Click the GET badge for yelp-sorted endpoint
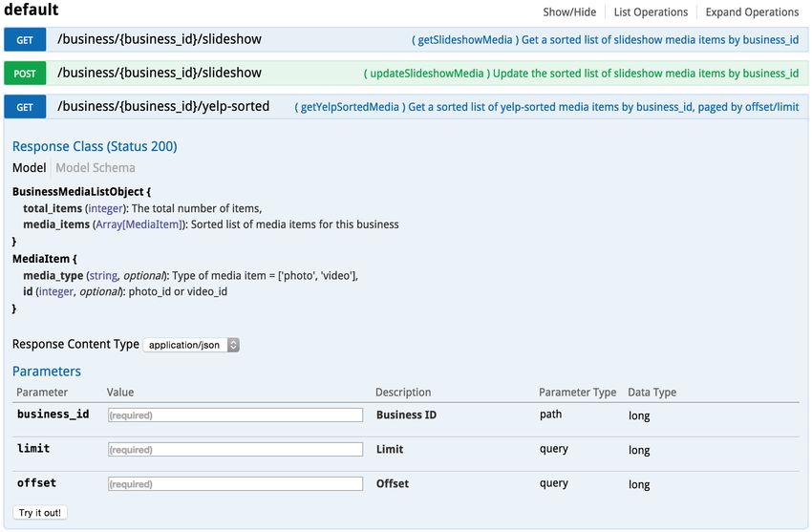The image size is (812, 532). point(25,107)
